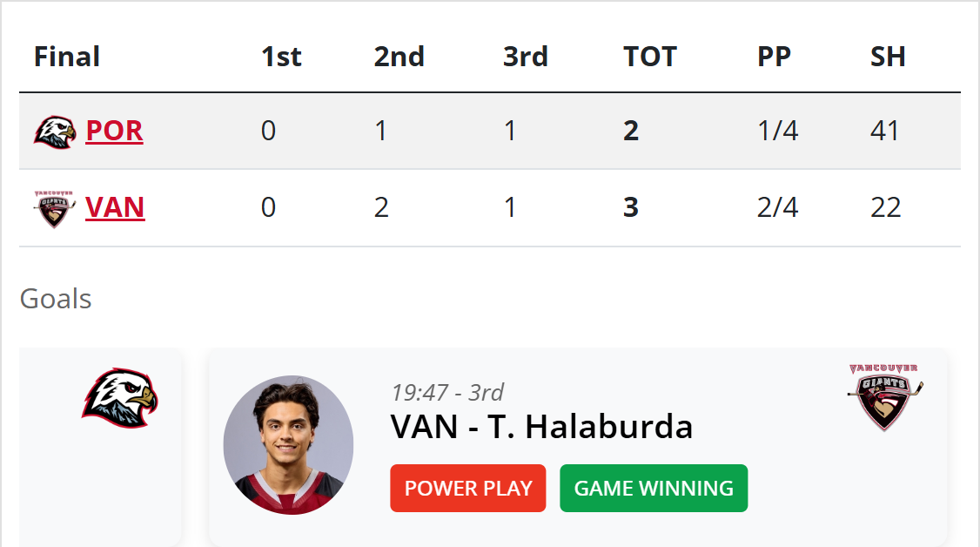Click the TOT column header
Screen dimensions: 980x547
[x=650, y=57]
